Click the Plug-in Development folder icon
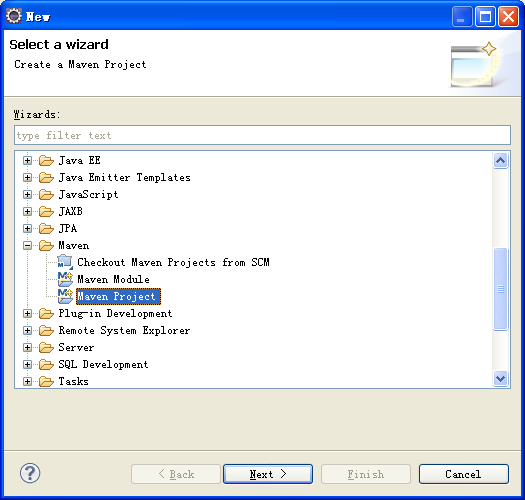Image resolution: width=525 pixels, height=500 pixels. pos(46,313)
